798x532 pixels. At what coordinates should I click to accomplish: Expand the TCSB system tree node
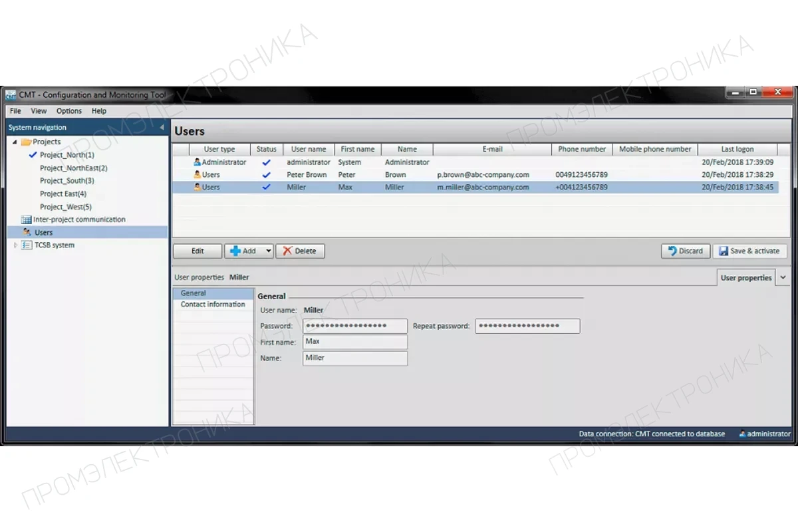tap(15, 245)
